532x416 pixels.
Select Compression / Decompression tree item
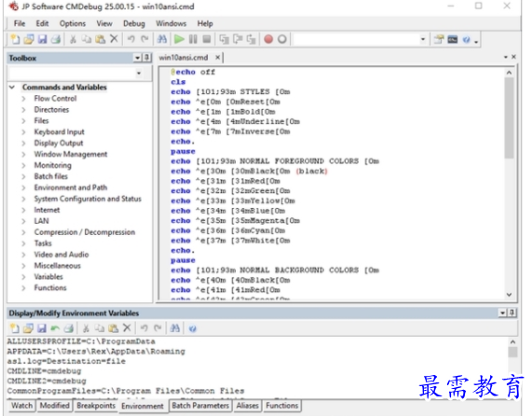point(85,232)
